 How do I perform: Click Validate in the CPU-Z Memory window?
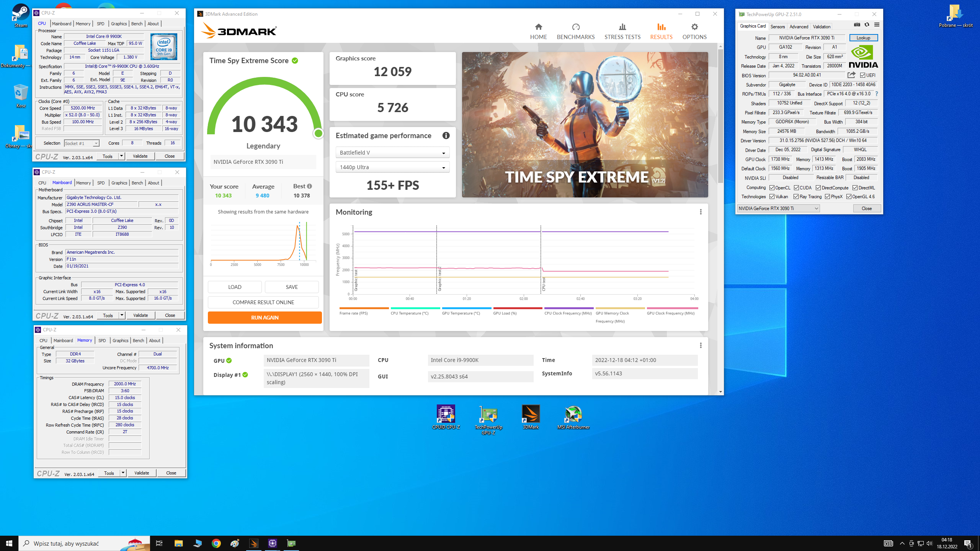click(x=142, y=473)
